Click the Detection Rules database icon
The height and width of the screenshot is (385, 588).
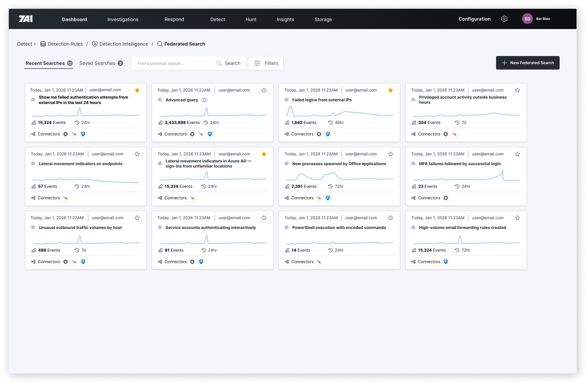click(x=43, y=44)
